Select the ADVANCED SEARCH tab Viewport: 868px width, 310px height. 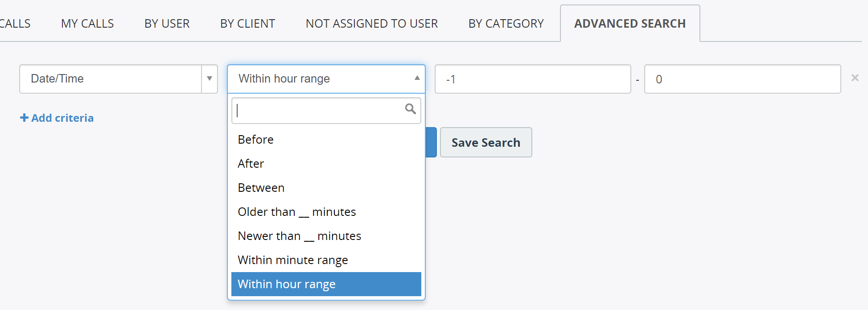tap(630, 24)
